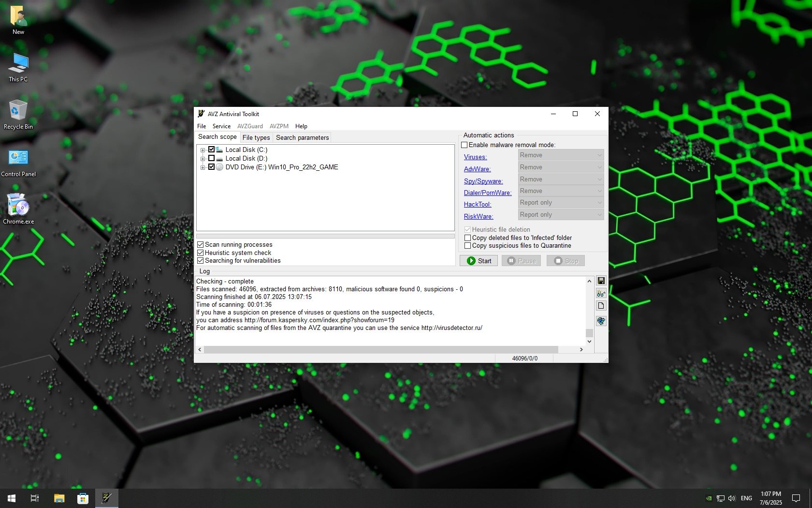Click the Pause button
Screen dimensions: 812x508
521,261
